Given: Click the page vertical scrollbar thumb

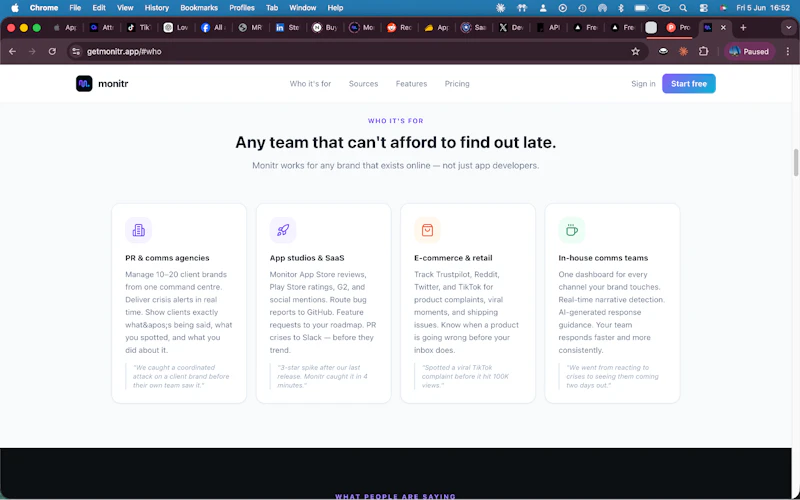Looking at the screenshot, I should (x=796, y=163).
